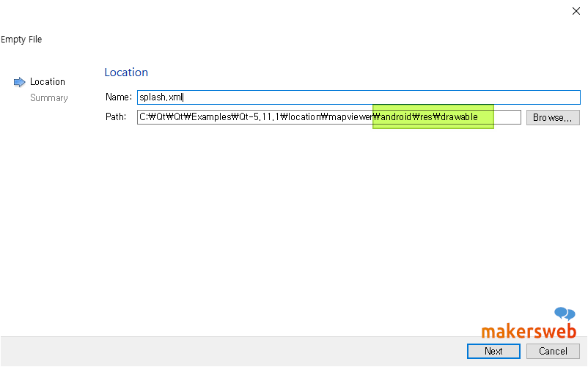Click the Path: label

coord(117,117)
